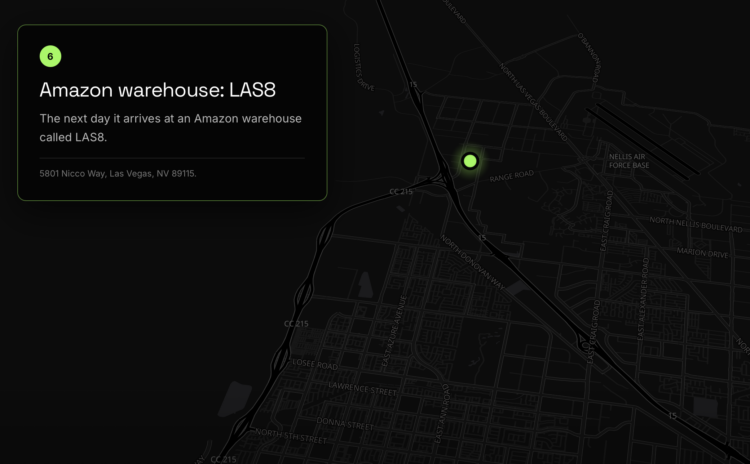Click the 'DONNA STREET' map label
The width and height of the screenshot is (750, 464).
tap(345, 423)
